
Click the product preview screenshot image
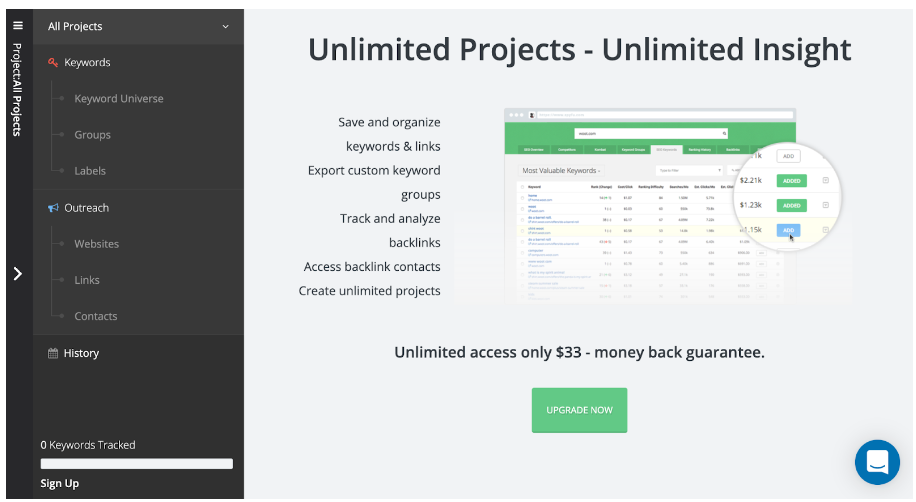click(670, 205)
